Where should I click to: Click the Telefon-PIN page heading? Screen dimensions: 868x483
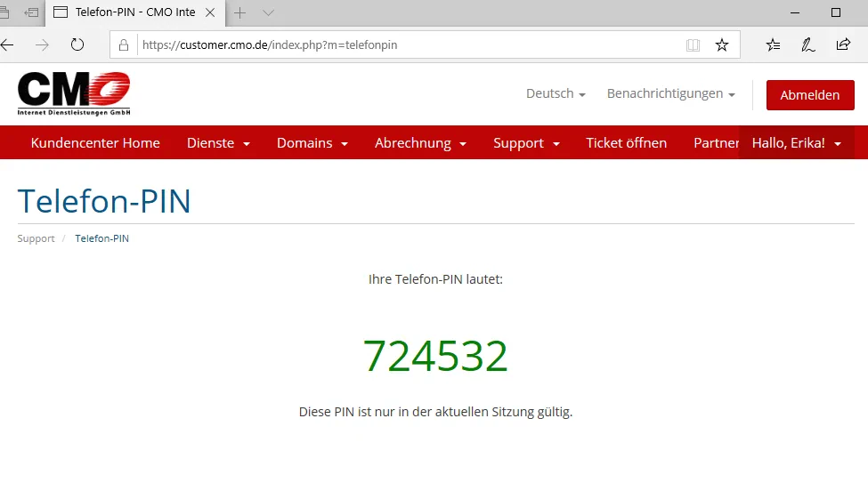[x=104, y=200]
